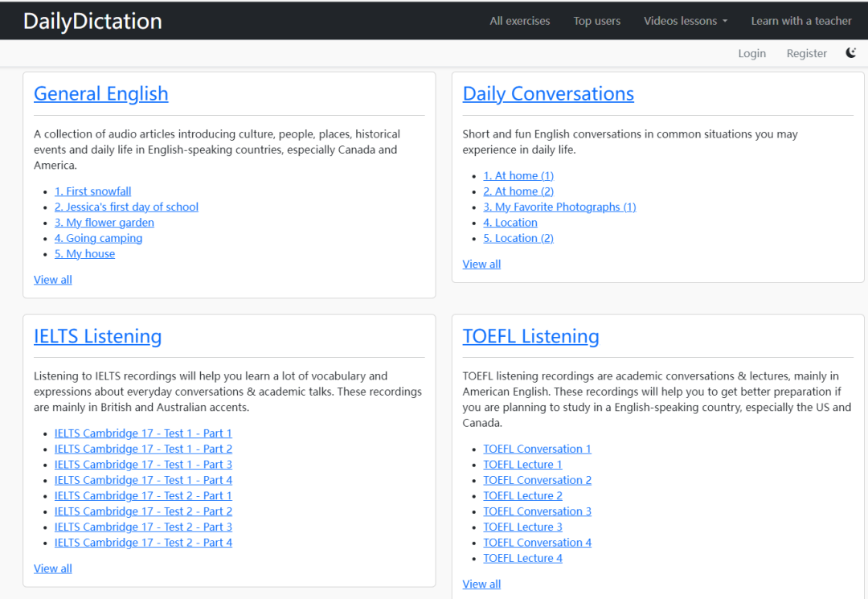The width and height of the screenshot is (868, 599).
Task: Select IELTS Cambridge 17 Test 1 Part 3
Action: click(143, 465)
